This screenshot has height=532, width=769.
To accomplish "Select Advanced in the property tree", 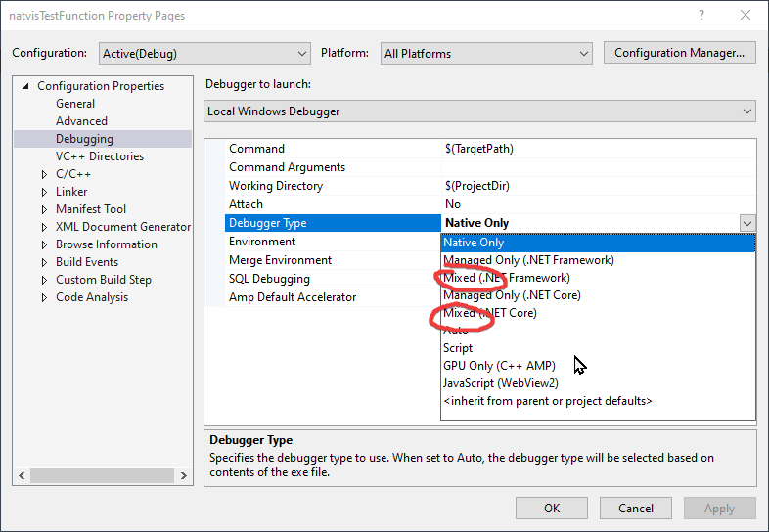I will pos(81,121).
